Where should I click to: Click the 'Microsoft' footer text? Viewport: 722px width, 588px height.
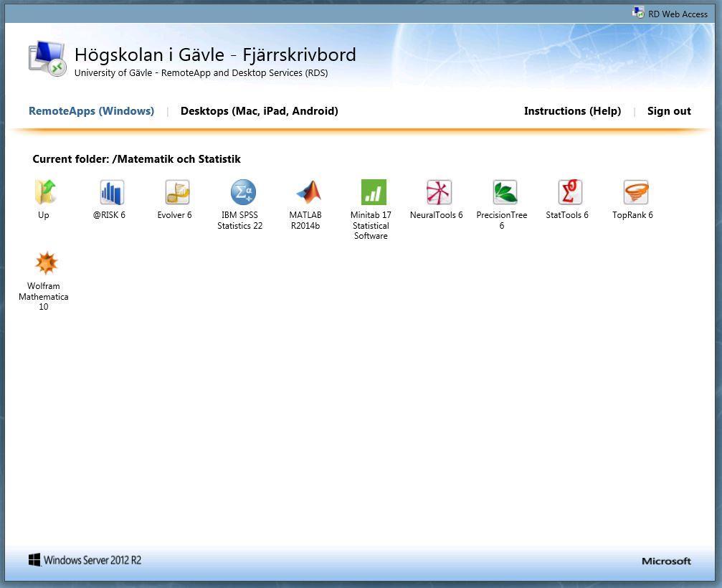[666, 561]
